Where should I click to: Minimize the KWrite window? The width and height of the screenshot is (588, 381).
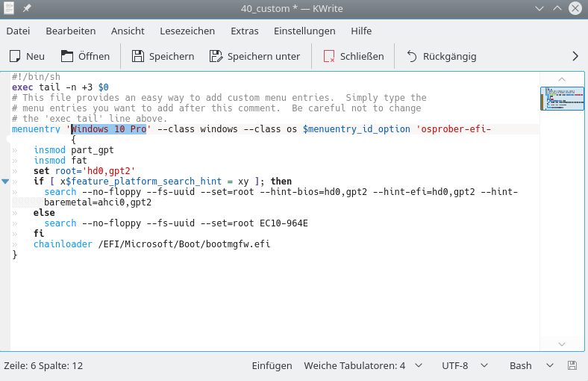539,8
